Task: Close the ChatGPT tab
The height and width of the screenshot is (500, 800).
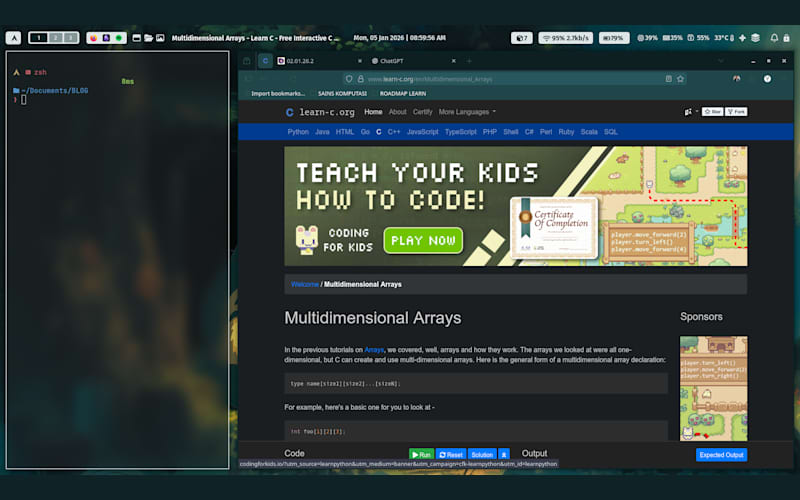Action: coord(454,61)
